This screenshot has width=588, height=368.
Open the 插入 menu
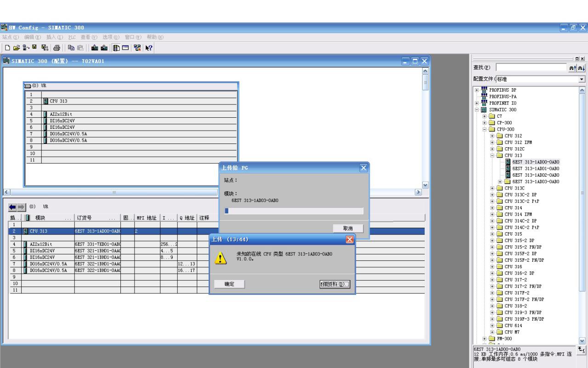coord(54,37)
